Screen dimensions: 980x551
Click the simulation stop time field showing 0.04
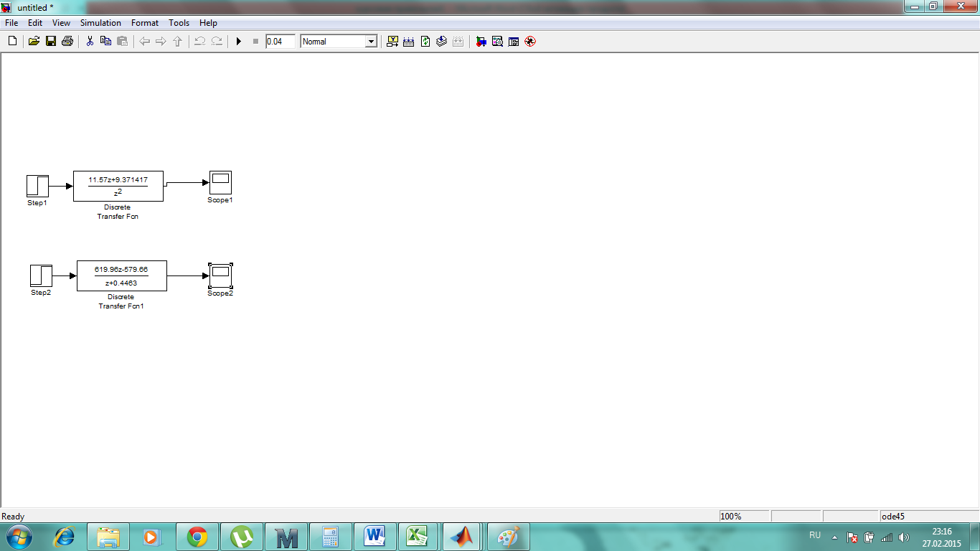click(x=281, y=42)
